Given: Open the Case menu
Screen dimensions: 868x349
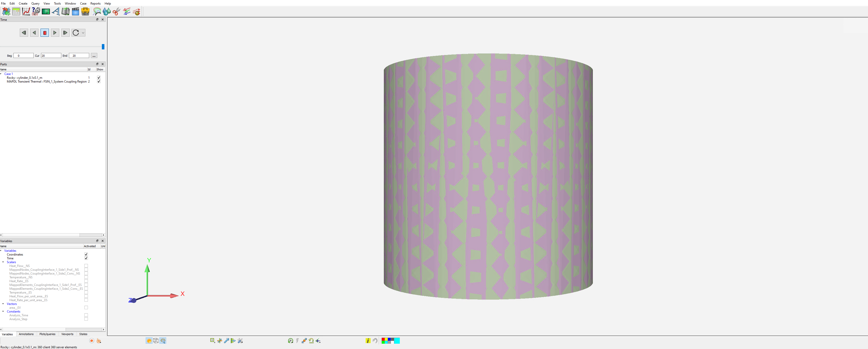Looking at the screenshot, I should tap(83, 3).
